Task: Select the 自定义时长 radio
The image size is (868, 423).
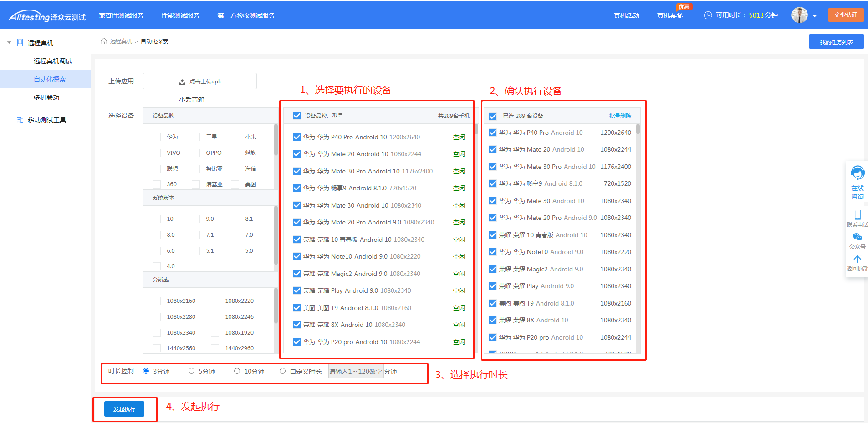Action: pyautogui.click(x=283, y=371)
